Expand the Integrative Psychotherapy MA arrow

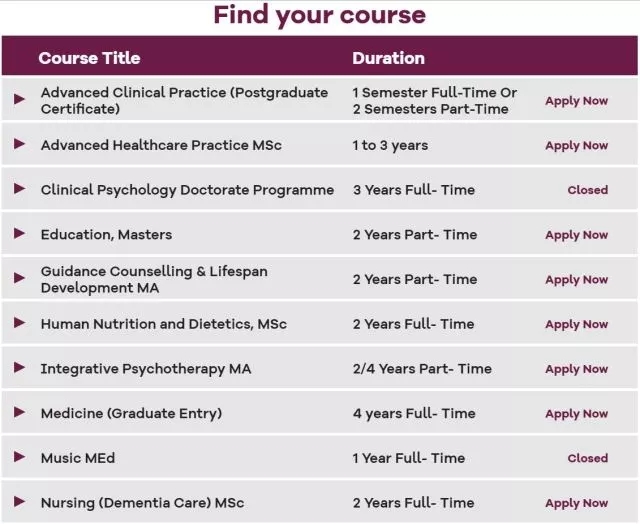tap(20, 368)
